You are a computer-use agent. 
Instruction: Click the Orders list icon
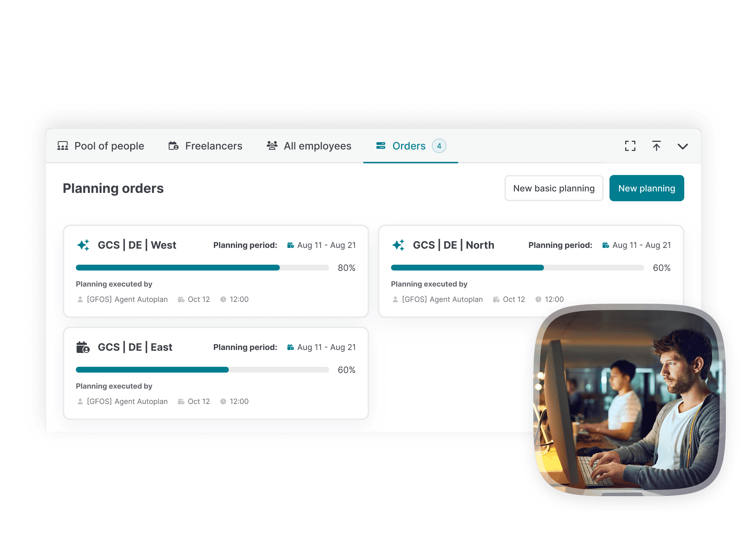tap(380, 146)
